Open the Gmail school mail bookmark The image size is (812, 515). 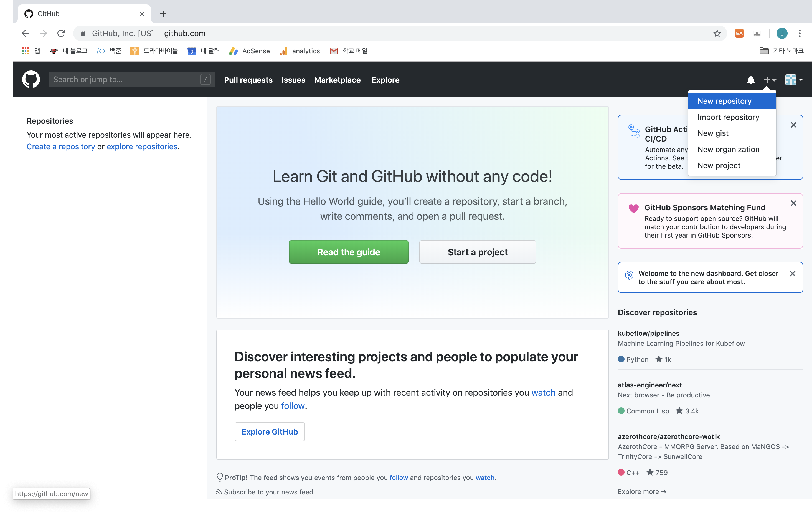pos(349,51)
